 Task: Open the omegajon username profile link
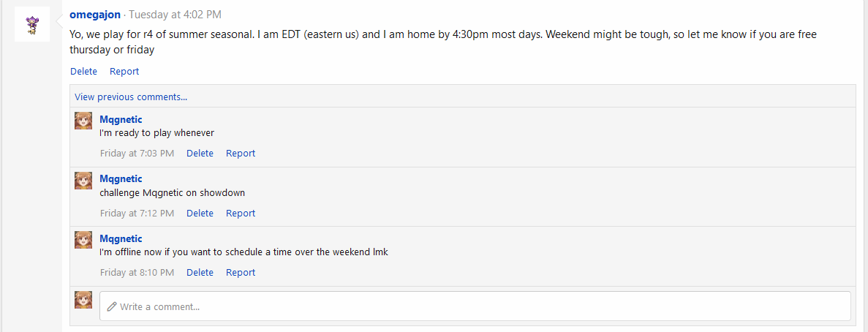95,15
